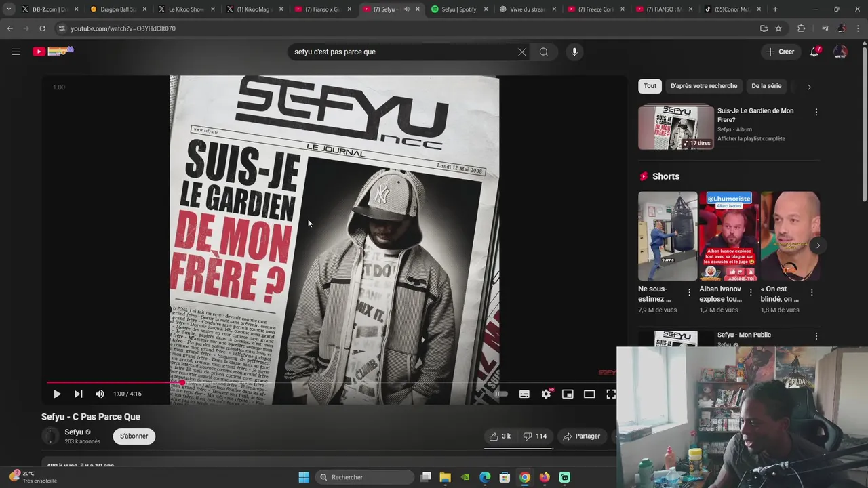The height and width of the screenshot is (488, 868).
Task: Click Afficher la playlist complète
Action: 751,139
